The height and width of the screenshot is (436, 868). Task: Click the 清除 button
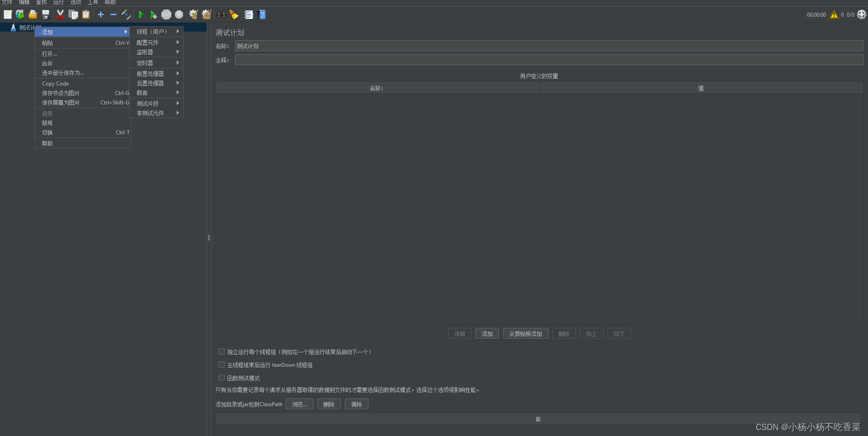coord(356,404)
